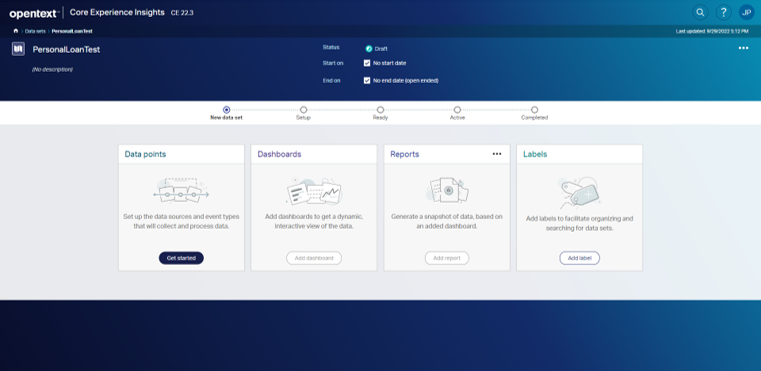Select the Completed step marker
761x371 pixels.
pos(534,110)
